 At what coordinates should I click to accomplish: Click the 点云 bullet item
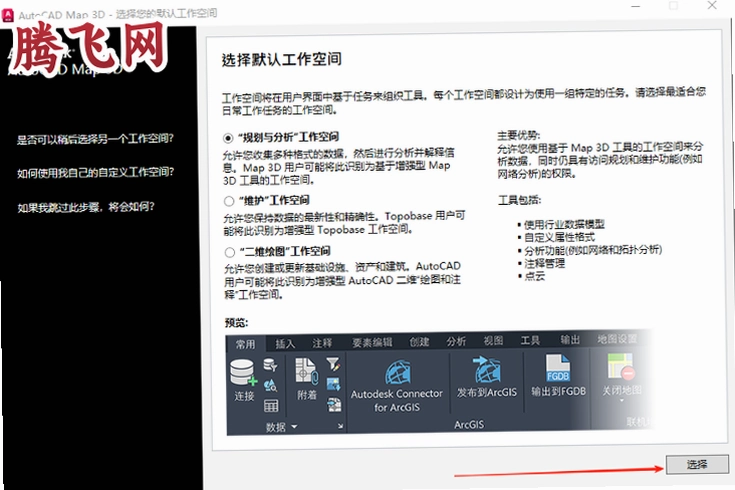coord(534,276)
